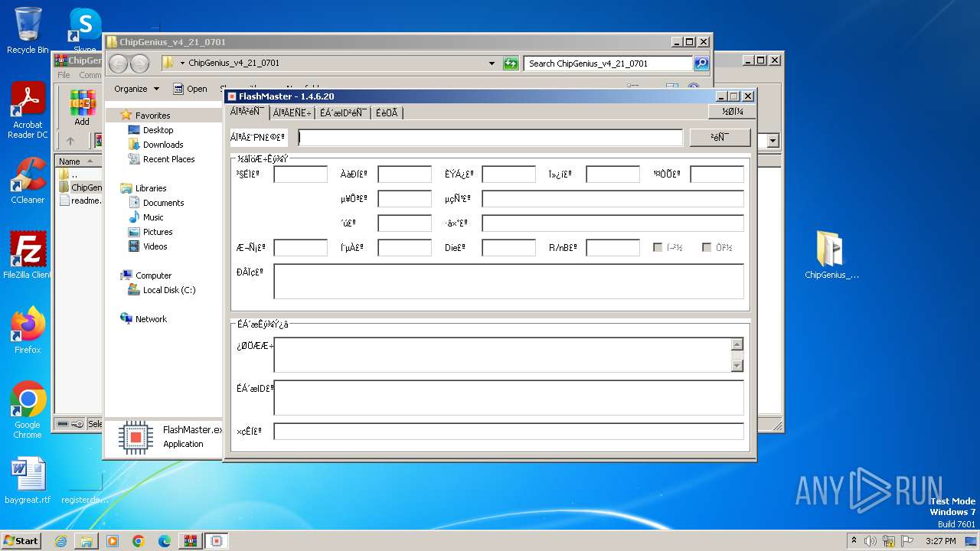980x551 pixels.
Task: Select Downloads under Favorites
Action: 162,145
